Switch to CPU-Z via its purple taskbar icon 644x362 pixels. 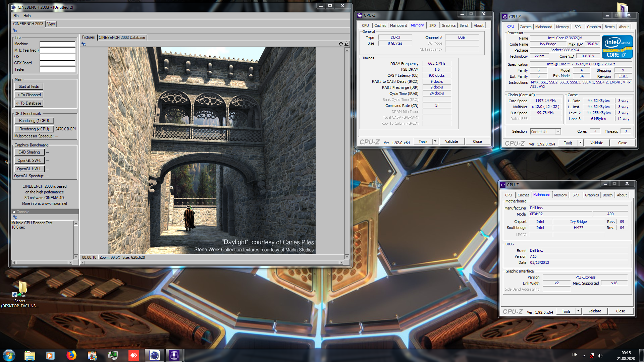point(174,355)
